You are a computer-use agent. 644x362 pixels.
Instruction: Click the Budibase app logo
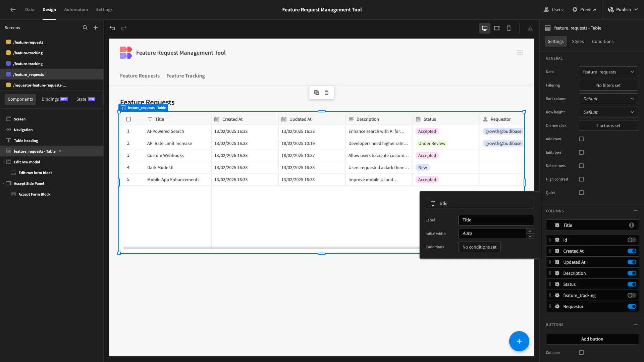[x=126, y=53]
